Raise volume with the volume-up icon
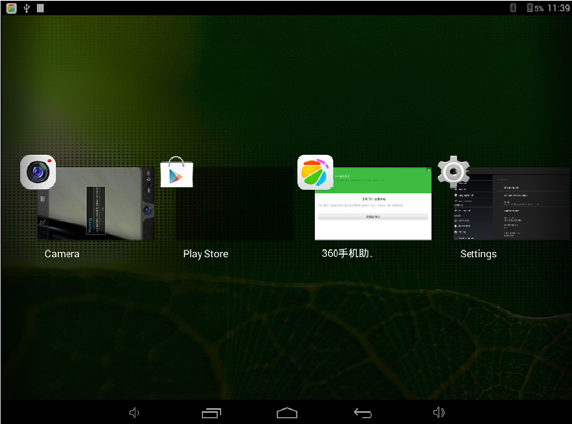 [x=439, y=412]
